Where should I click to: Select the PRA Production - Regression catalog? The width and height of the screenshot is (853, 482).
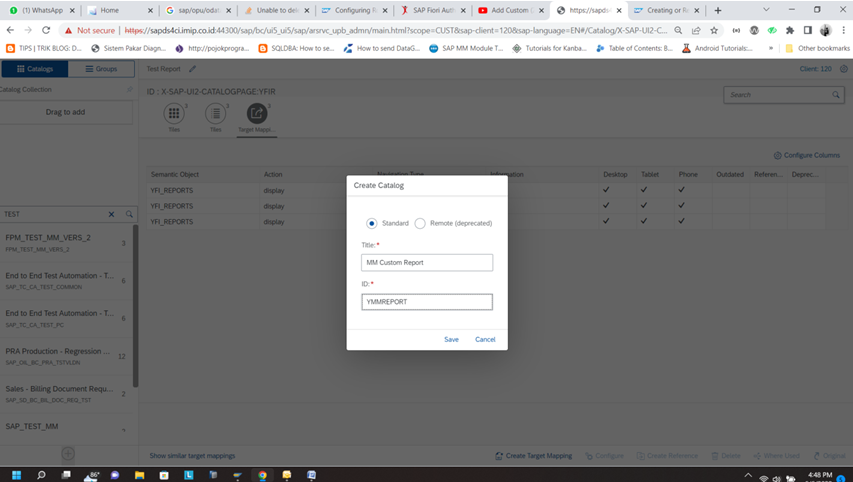click(66, 356)
